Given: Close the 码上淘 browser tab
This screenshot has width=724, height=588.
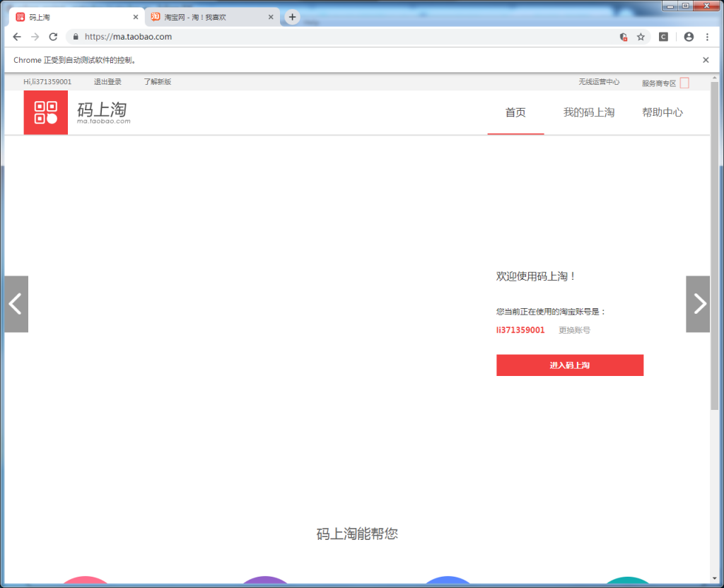Looking at the screenshot, I should tap(135, 17).
